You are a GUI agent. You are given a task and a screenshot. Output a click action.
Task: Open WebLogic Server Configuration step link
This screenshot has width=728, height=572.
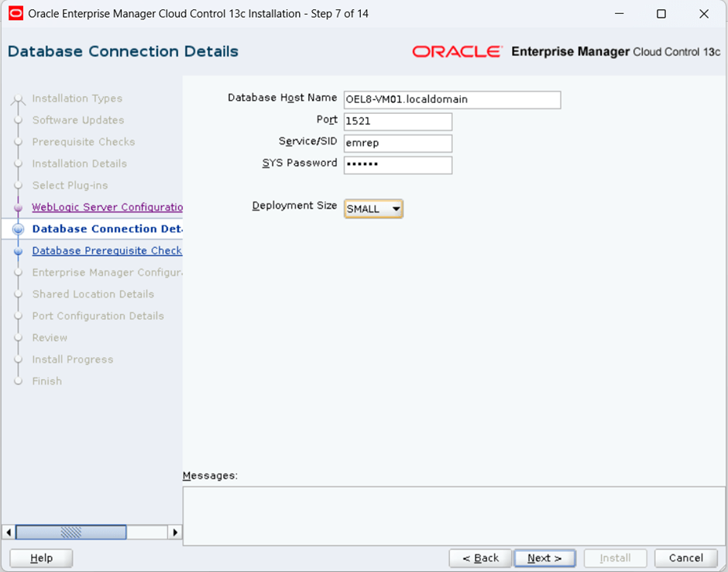pyautogui.click(x=107, y=207)
